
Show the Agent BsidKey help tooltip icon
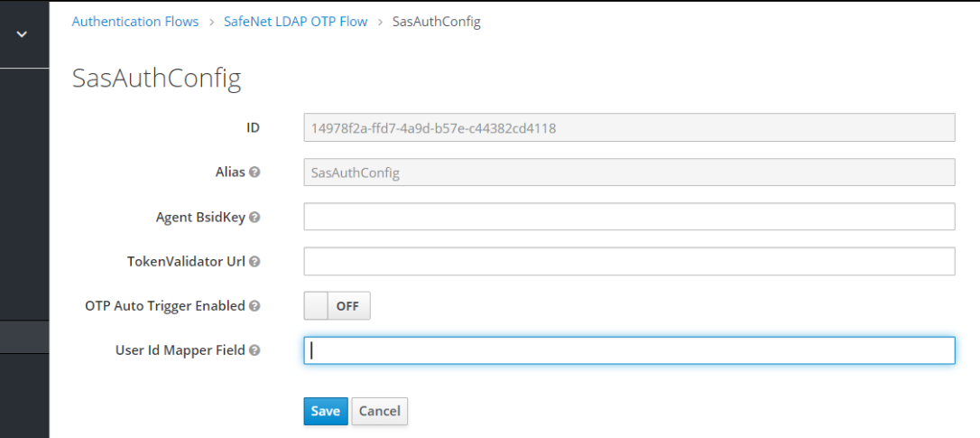(x=254, y=218)
